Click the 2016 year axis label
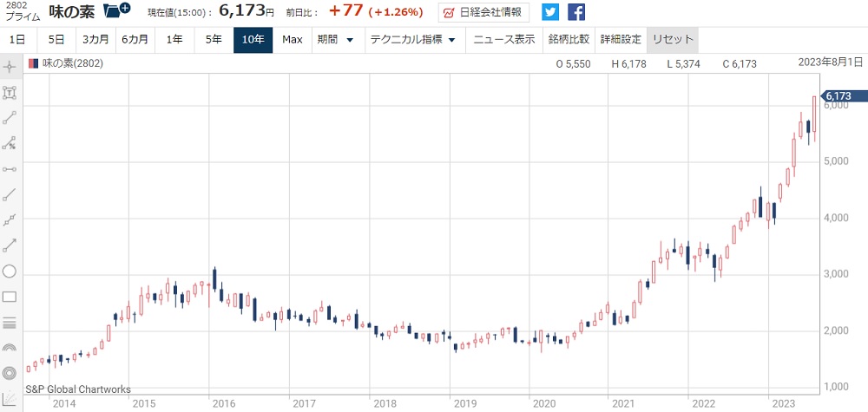Viewport: 868px width, 412px height. click(224, 403)
